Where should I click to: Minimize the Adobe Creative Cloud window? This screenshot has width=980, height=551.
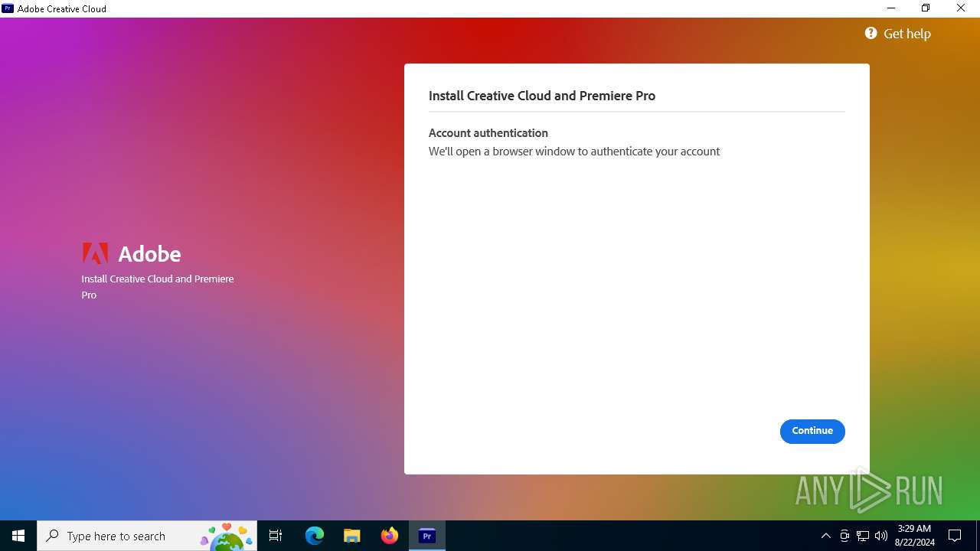(891, 8)
